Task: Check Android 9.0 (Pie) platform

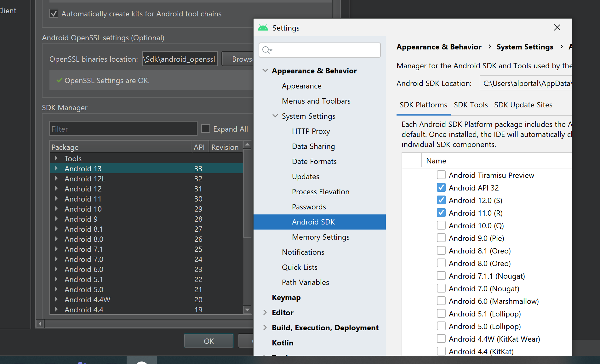Action: [441, 238]
